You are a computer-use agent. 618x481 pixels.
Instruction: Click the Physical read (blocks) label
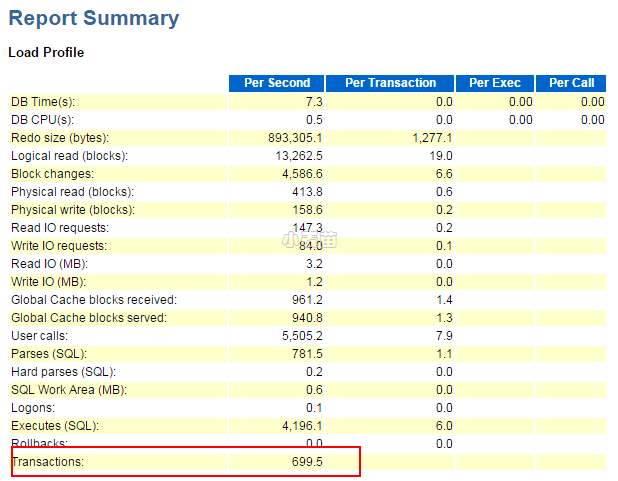[x=72, y=192]
